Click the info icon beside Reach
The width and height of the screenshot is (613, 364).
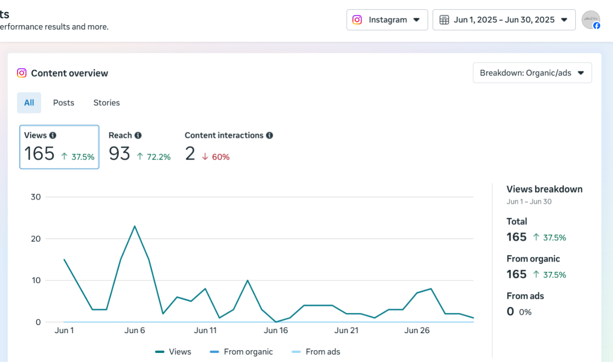(x=138, y=135)
